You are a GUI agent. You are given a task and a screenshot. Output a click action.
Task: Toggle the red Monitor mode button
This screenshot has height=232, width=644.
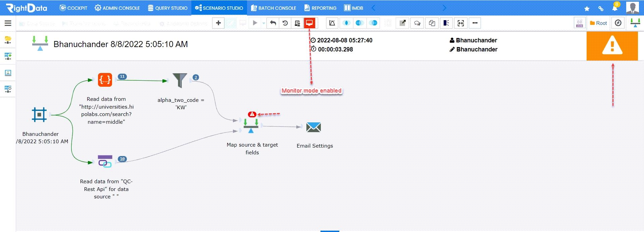[309, 23]
